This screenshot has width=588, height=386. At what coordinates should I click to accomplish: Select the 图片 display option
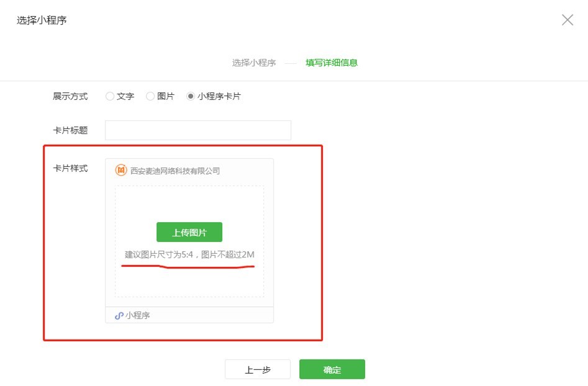pos(150,96)
